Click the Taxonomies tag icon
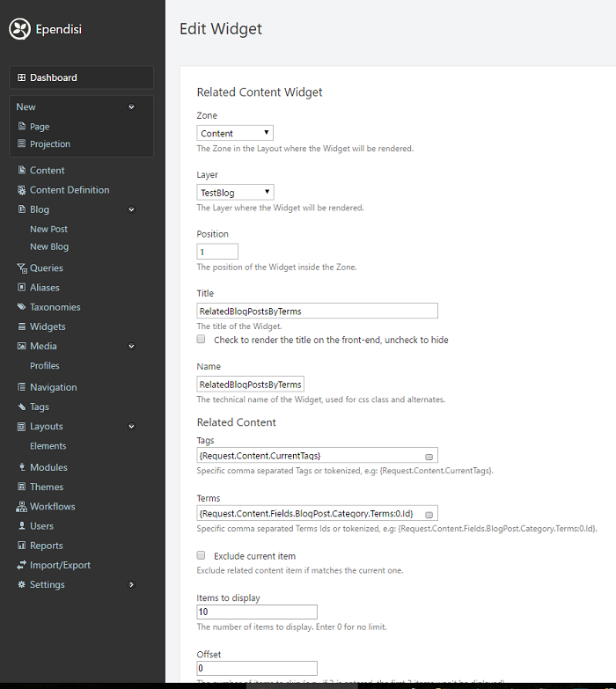This screenshot has height=689, width=616. [x=22, y=307]
